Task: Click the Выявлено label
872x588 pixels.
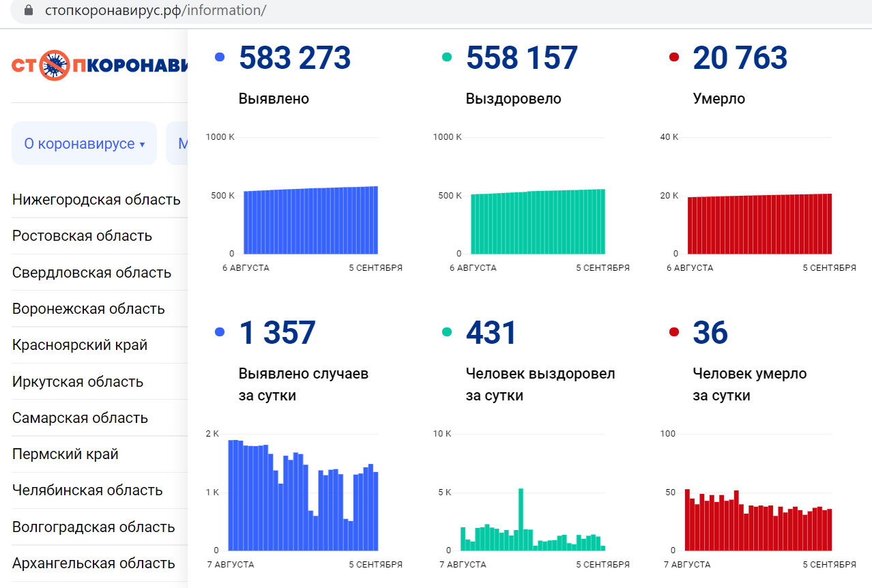Action: click(274, 99)
